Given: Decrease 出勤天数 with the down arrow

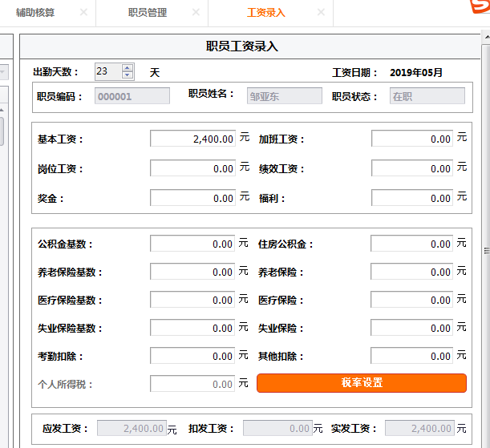Looking at the screenshot, I should [128, 75].
